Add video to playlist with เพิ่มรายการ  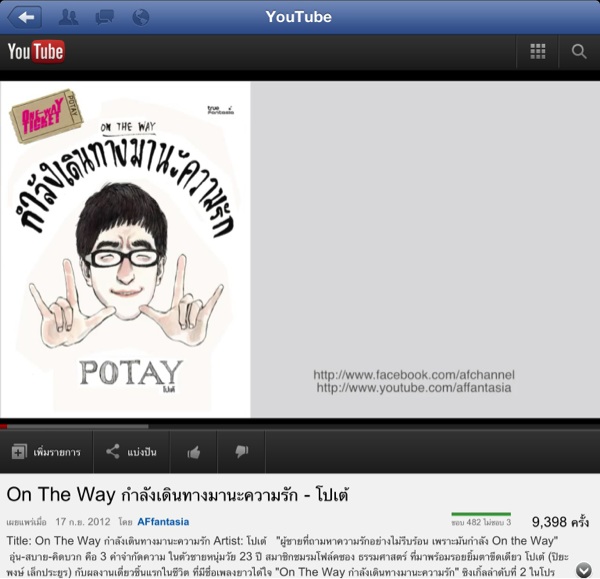click(46, 452)
